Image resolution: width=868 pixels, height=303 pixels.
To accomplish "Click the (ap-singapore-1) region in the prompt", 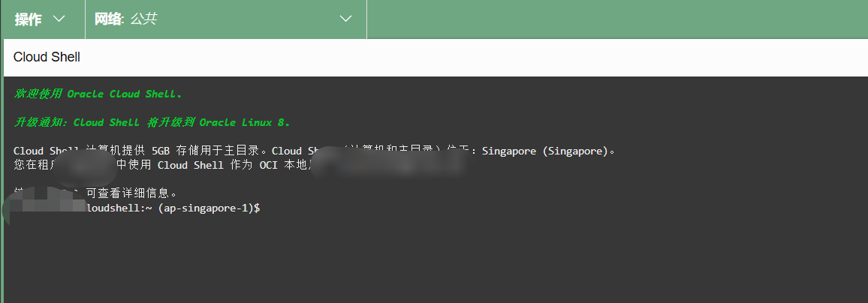I will point(206,207).
